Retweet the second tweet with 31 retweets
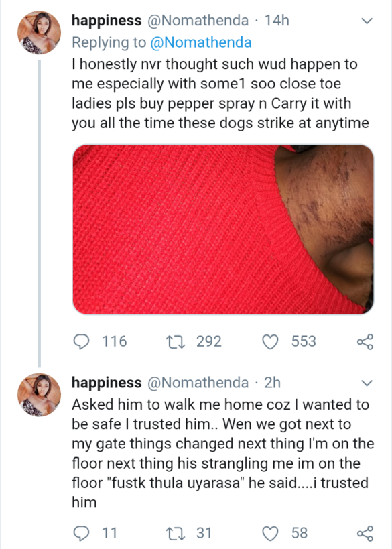 click(x=176, y=533)
